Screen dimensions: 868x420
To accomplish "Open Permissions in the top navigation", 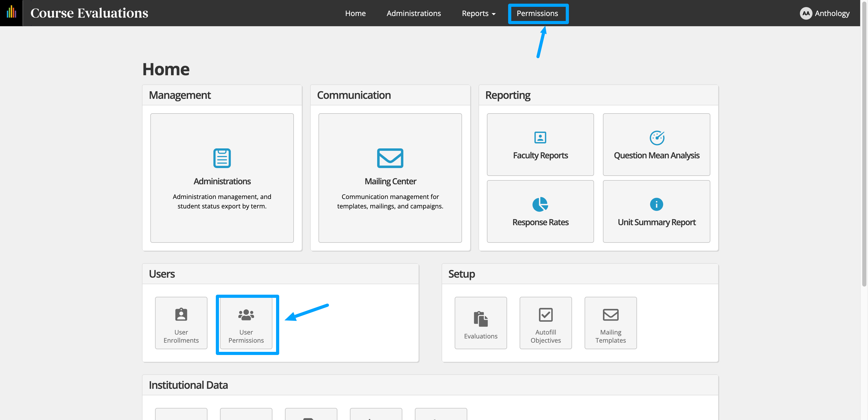I will [x=537, y=13].
